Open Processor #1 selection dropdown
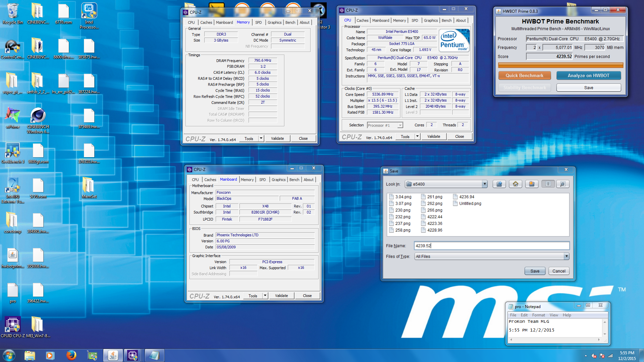This screenshot has height=362, width=644. click(x=400, y=125)
